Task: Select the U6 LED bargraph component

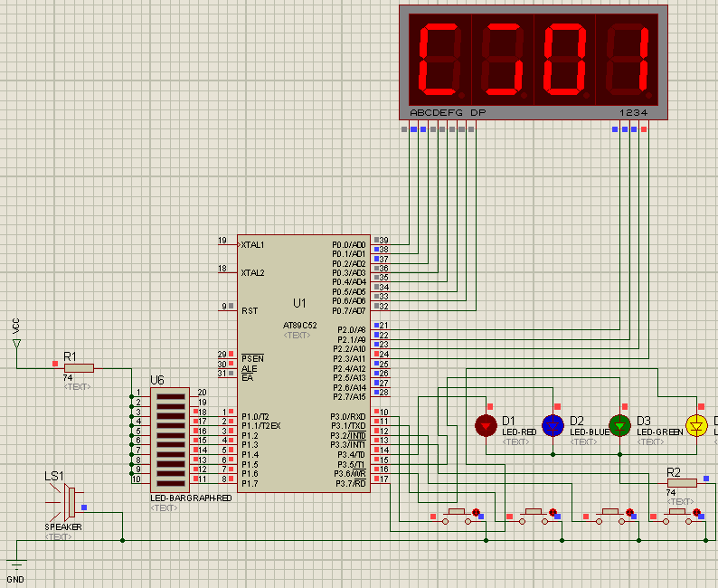Action: (x=170, y=440)
